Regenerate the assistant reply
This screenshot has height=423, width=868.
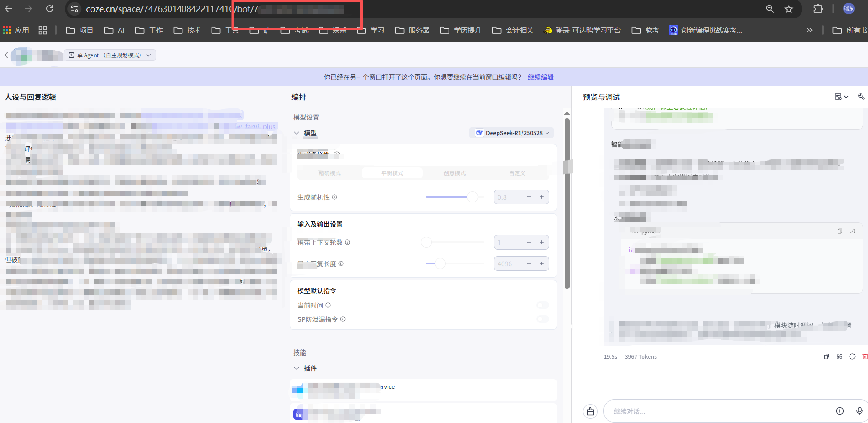[x=852, y=356]
